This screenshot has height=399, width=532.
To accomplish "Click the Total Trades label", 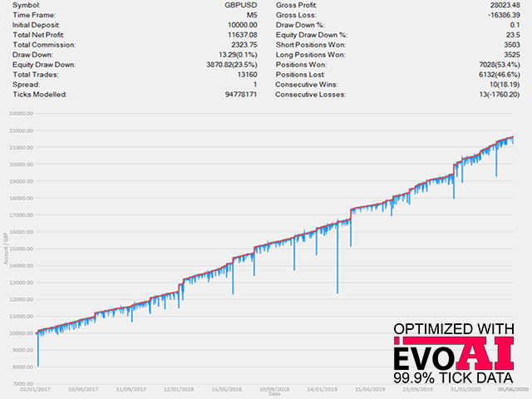I will click(36, 74).
